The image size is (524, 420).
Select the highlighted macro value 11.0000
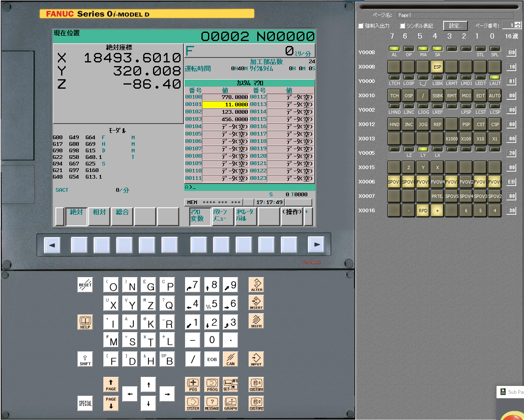tap(225, 105)
